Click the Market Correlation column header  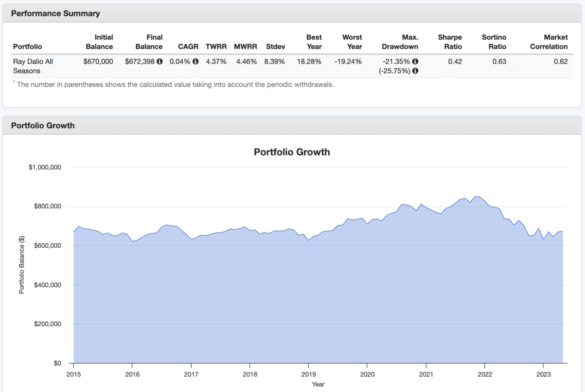549,42
